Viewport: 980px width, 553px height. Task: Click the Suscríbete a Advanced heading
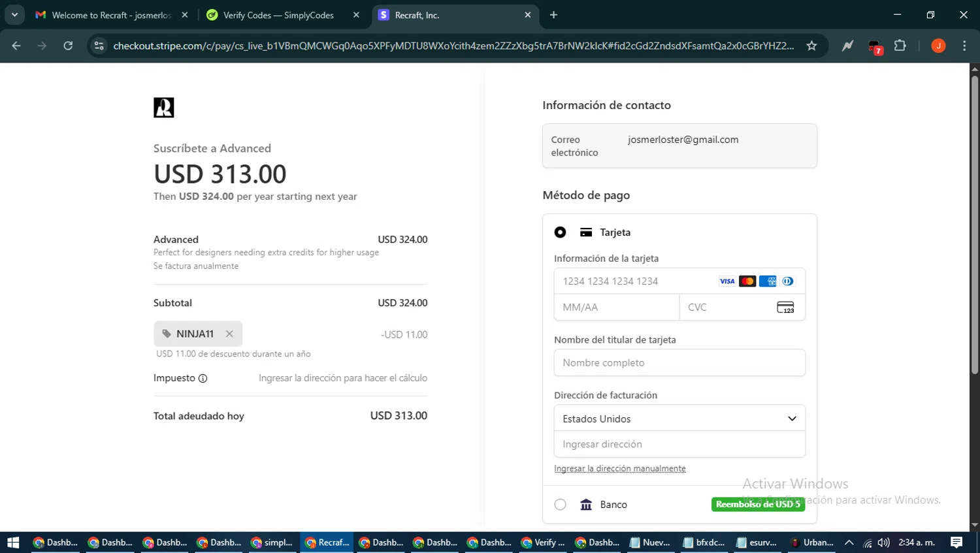212,148
